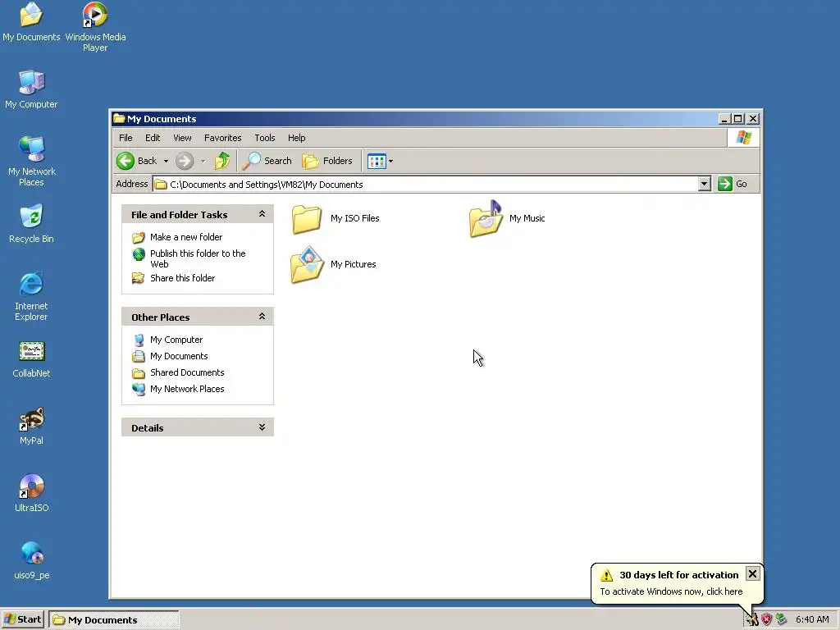
Task: Open the View menu
Action: 182,138
